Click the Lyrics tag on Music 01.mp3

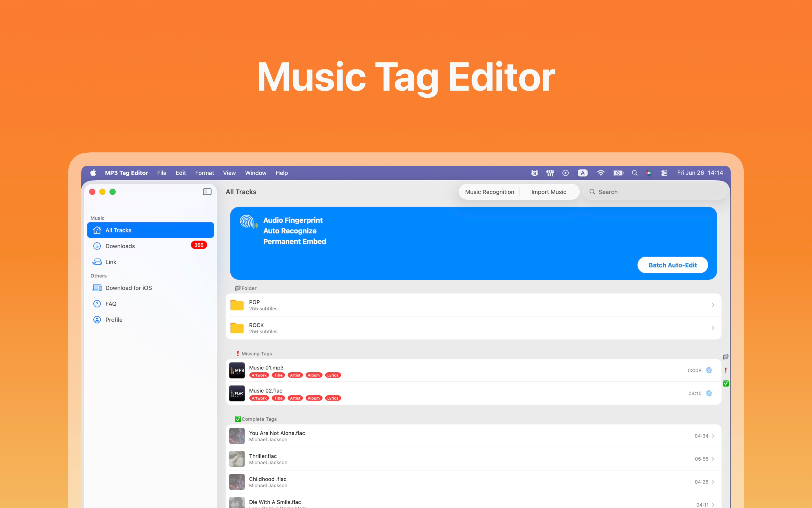(x=333, y=375)
